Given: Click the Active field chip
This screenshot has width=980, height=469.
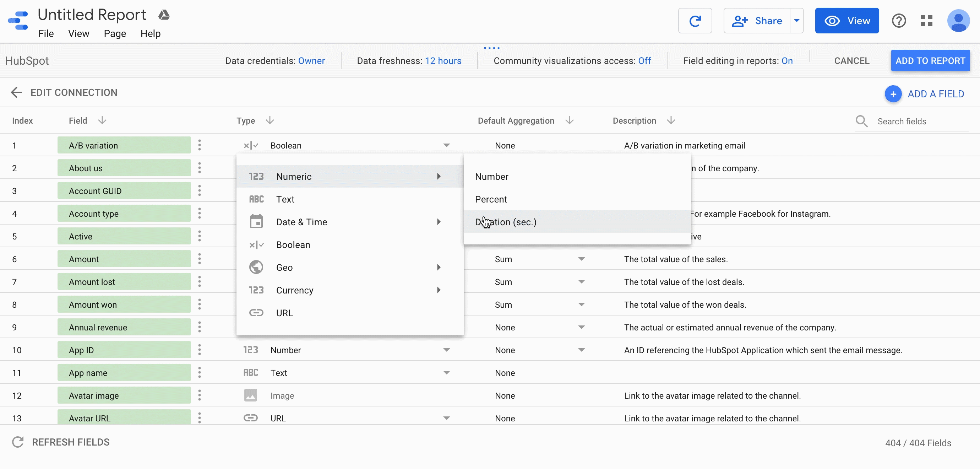Looking at the screenshot, I should tap(124, 236).
